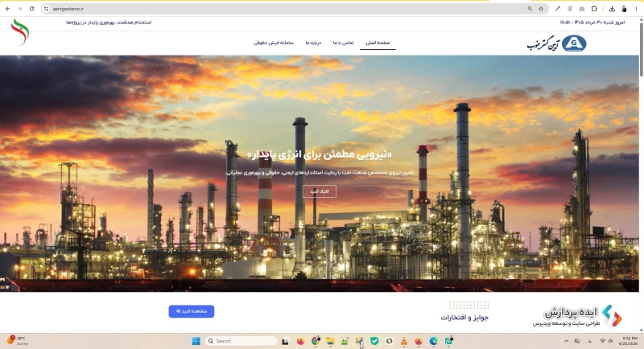Viewport: 644px width, 349px height.
Task: Click the taskbar clock showing 6:52 PM
Action: [x=630, y=341]
